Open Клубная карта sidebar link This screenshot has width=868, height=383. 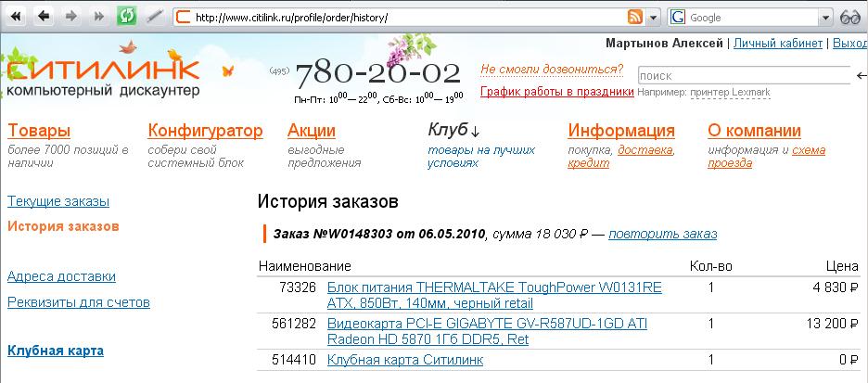point(56,351)
